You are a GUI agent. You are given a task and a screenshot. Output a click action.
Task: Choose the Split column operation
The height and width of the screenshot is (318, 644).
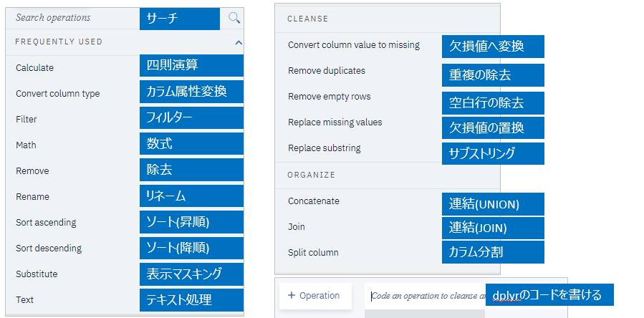313,253
